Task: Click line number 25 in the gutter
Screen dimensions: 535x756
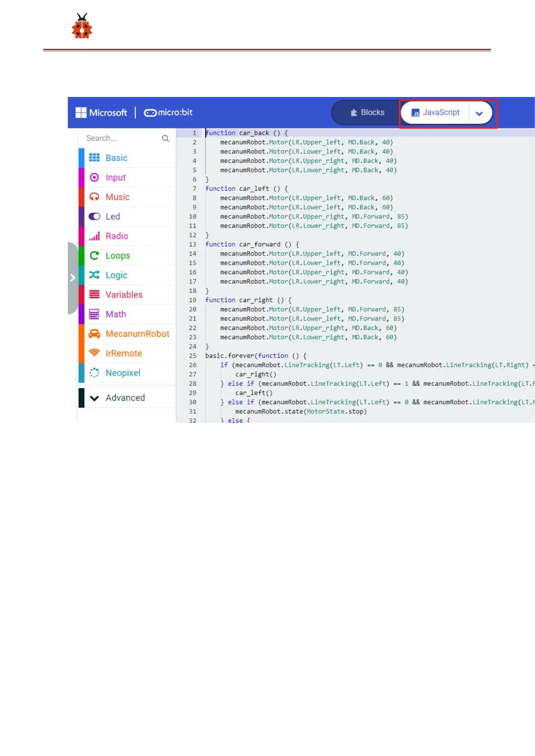Action: (x=193, y=356)
